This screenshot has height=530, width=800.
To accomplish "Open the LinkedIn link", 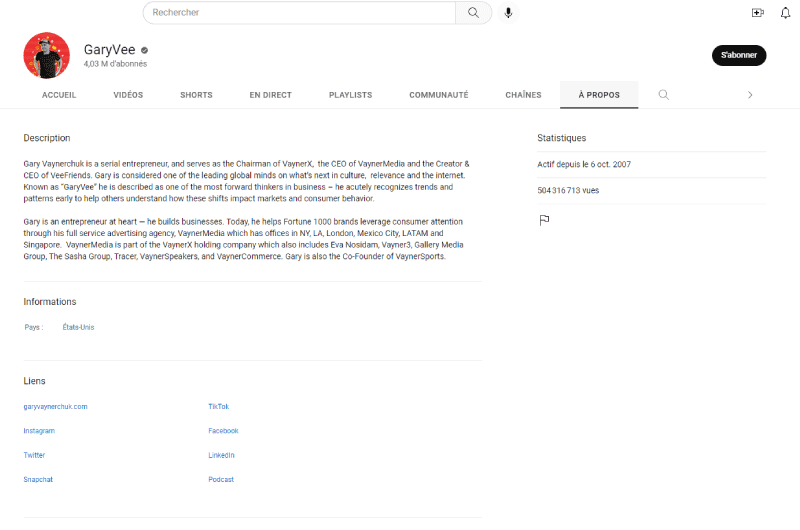I will (x=221, y=455).
